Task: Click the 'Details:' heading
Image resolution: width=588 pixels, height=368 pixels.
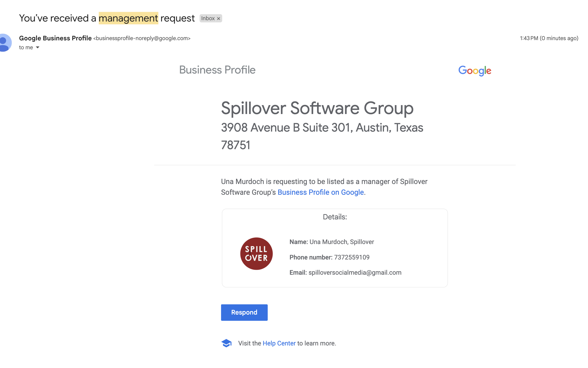Action: pyautogui.click(x=335, y=217)
